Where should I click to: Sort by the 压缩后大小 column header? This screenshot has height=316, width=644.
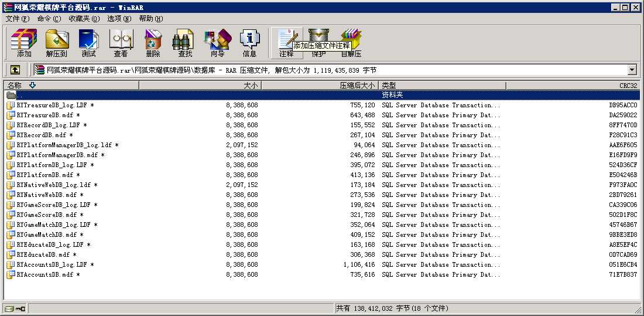point(320,85)
